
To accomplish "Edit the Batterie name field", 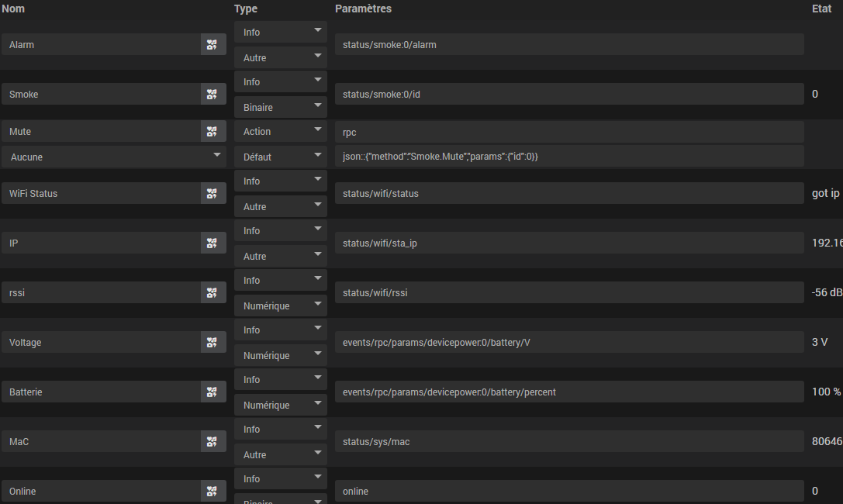I will [101, 392].
